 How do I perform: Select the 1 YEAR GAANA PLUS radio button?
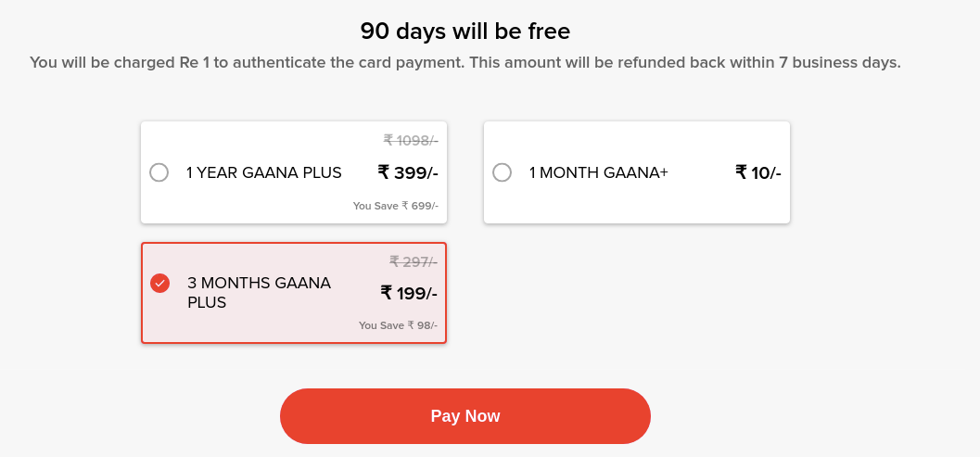point(159,172)
